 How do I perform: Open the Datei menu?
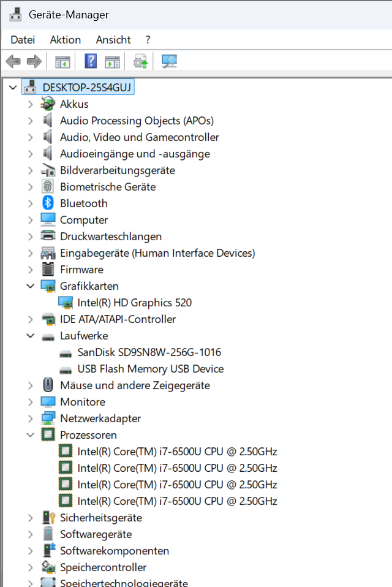coord(23,40)
